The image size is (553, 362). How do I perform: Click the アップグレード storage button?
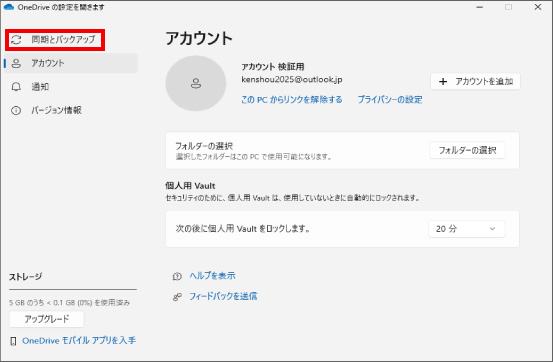(x=47, y=319)
